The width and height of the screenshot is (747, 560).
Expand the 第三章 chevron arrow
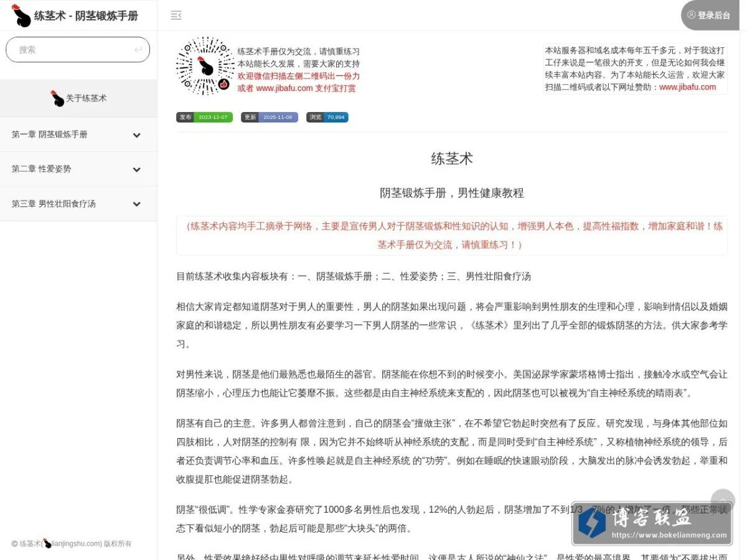[x=137, y=204]
